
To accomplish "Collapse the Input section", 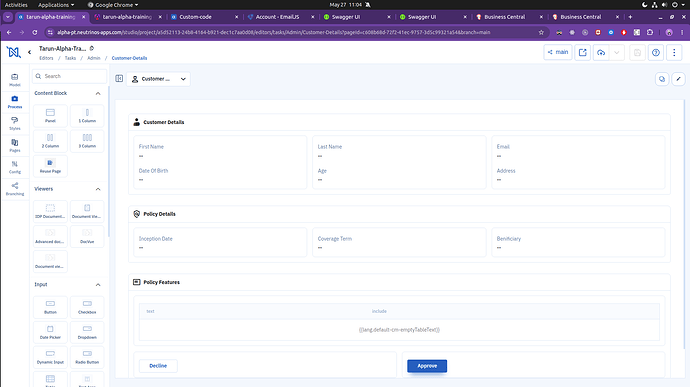I will (98, 284).
